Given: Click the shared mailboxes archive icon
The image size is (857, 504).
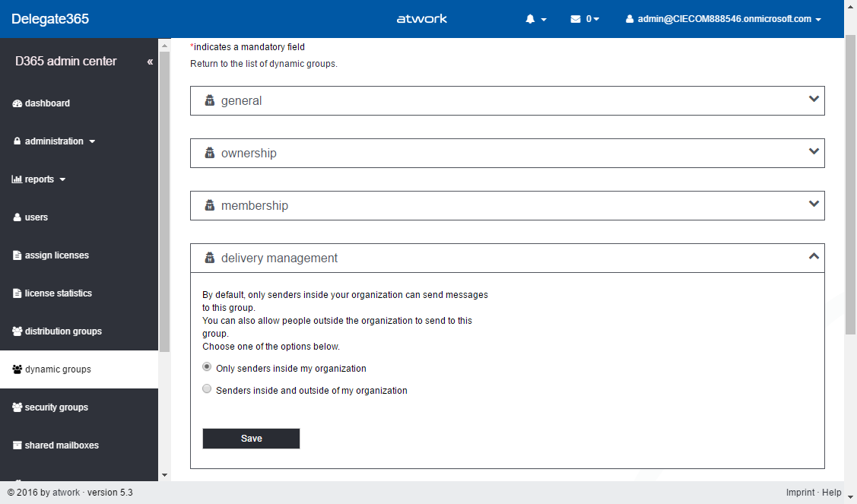Looking at the screenshot, I should click(x=17, y=445).
